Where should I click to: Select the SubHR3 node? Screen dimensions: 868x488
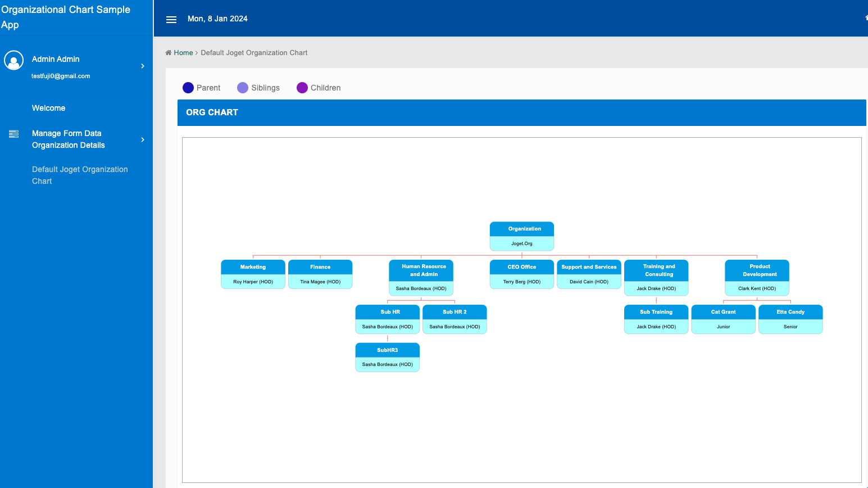click(387, 357)
